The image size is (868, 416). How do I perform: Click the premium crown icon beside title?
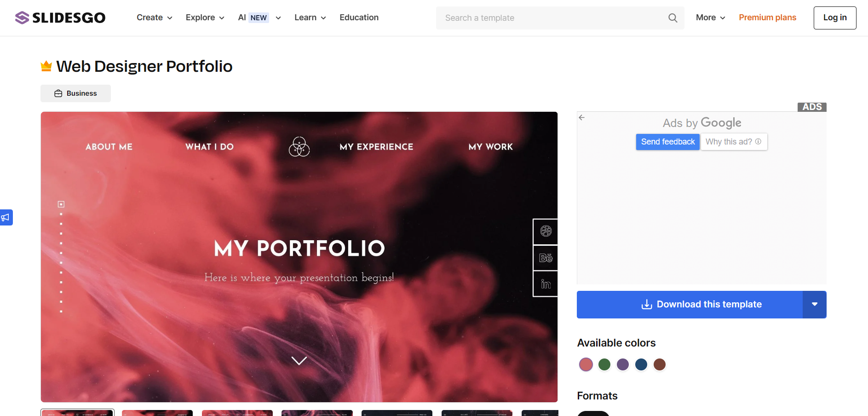46,66
